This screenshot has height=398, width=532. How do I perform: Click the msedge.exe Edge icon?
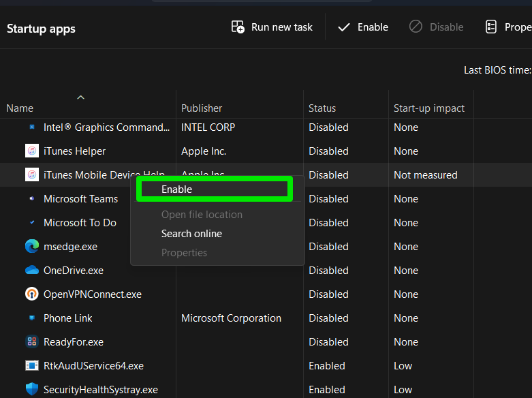click(32, 246)
